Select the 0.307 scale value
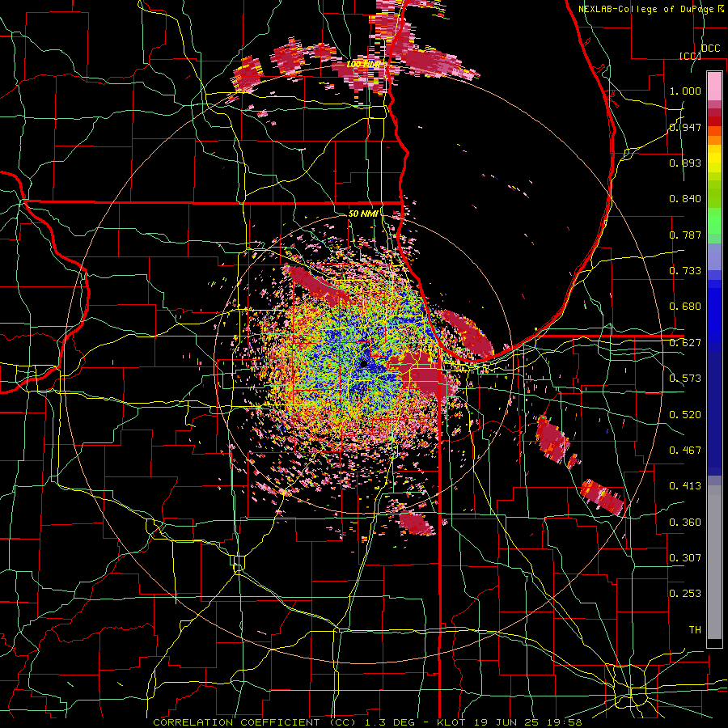 [x=685, y=557]
